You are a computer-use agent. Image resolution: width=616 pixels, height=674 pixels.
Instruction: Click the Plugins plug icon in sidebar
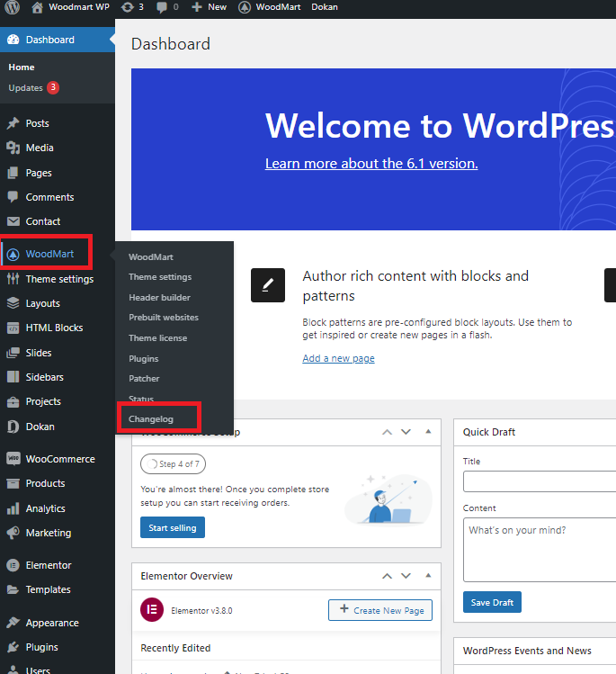click(x=13, y=647)
